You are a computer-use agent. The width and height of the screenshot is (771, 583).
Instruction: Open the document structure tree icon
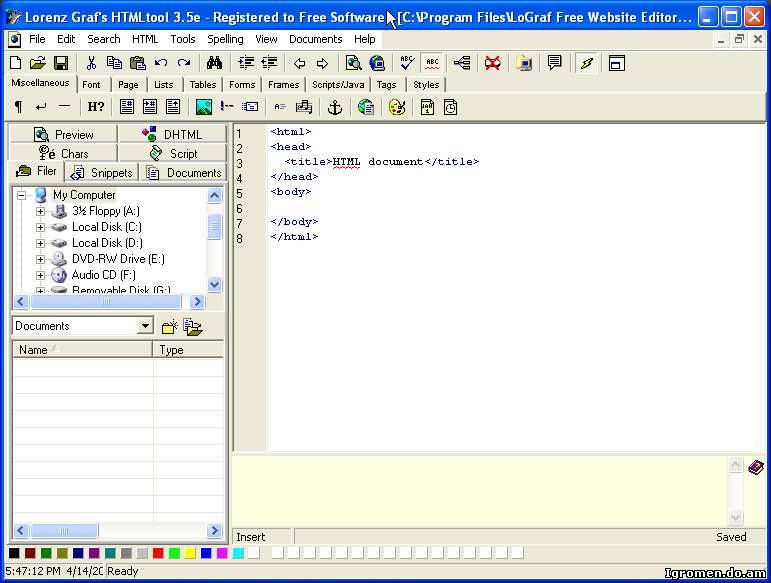coord(462,63)
